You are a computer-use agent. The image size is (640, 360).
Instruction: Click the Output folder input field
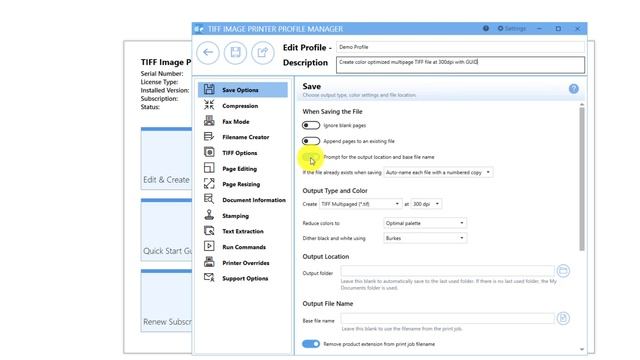point(448,271)
